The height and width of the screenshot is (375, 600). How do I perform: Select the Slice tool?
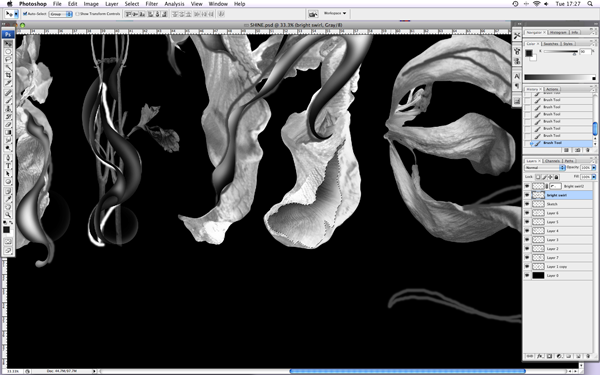8,83
